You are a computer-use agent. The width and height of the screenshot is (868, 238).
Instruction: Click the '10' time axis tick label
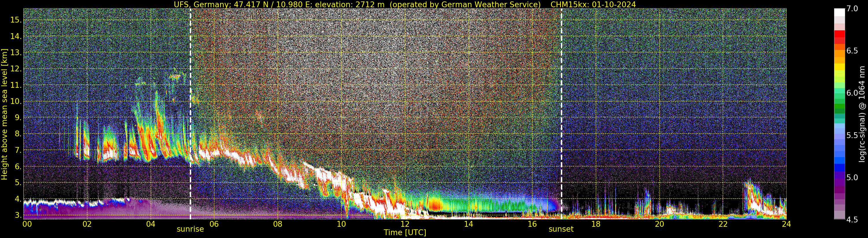(x=341, y=224)
